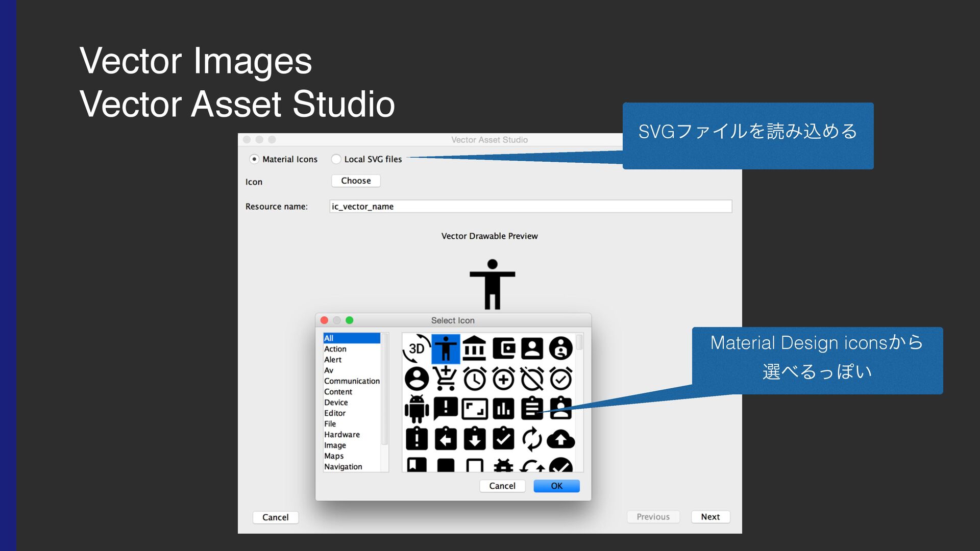
Task: Filter icons by Communication category
Action: [352, 381]
